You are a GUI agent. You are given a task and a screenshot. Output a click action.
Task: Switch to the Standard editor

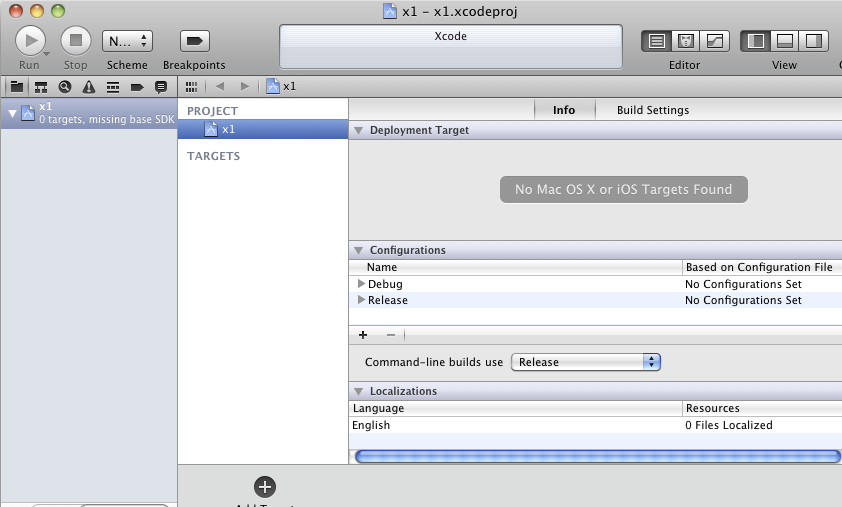coord(657,41)
